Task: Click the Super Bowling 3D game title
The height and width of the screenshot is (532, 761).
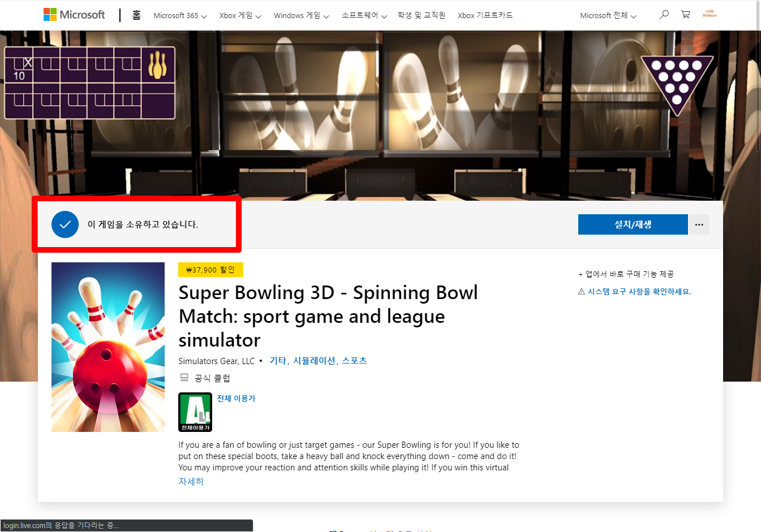Action: tap(328, 316)
